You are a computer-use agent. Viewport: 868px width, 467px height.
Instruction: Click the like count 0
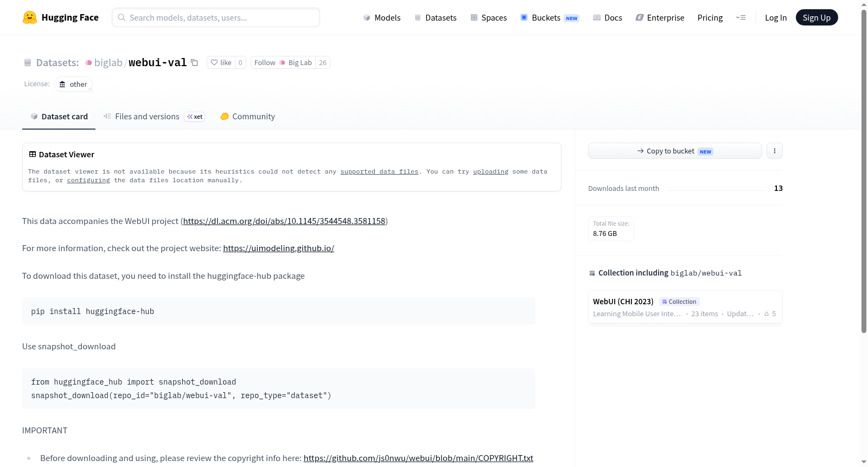241,62
